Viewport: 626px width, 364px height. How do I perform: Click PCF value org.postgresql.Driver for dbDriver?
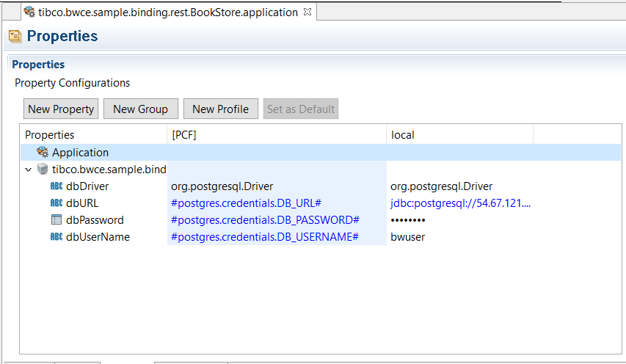[222, 186]
